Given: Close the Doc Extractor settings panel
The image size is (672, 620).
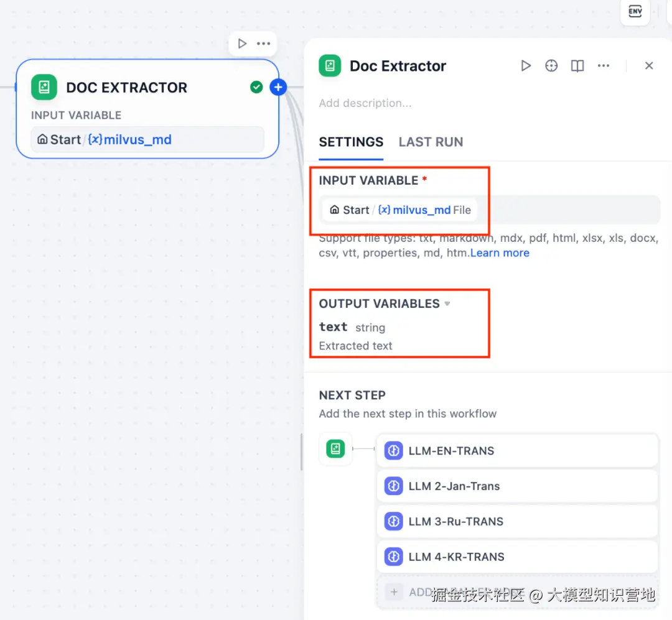Looking at the screenshot, I should [649, 66].
